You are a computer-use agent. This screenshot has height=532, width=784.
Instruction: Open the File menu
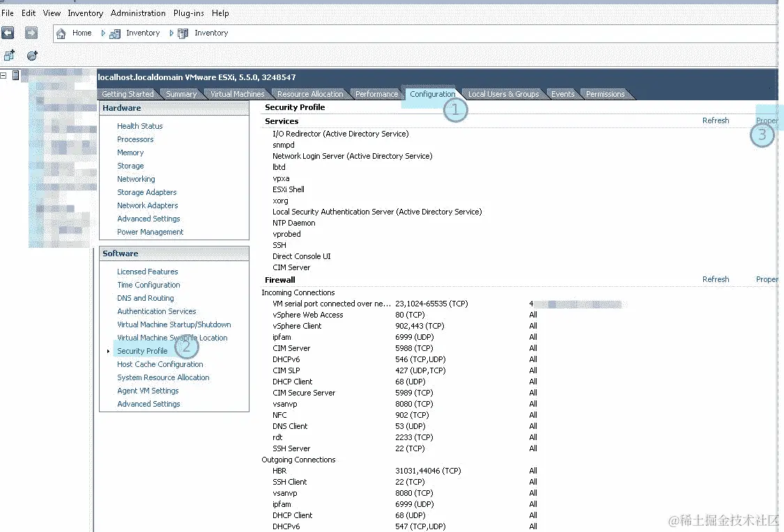(x=8, y=13)
